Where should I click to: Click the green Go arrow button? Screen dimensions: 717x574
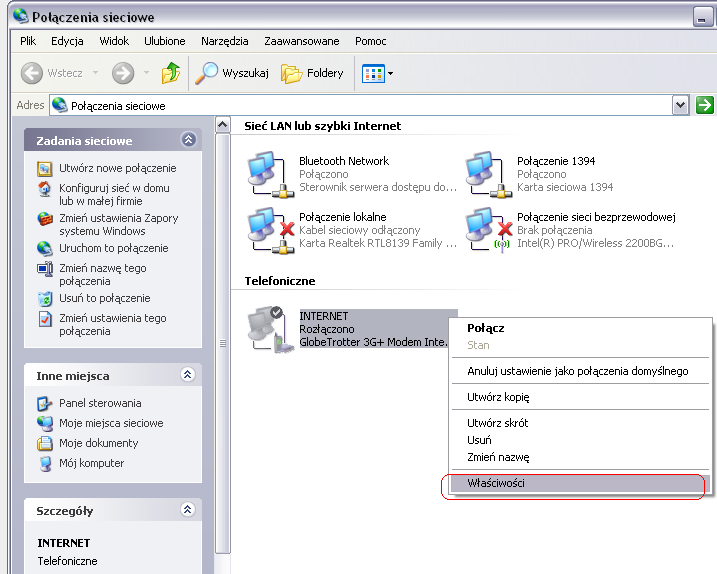(x=705, y=105)
